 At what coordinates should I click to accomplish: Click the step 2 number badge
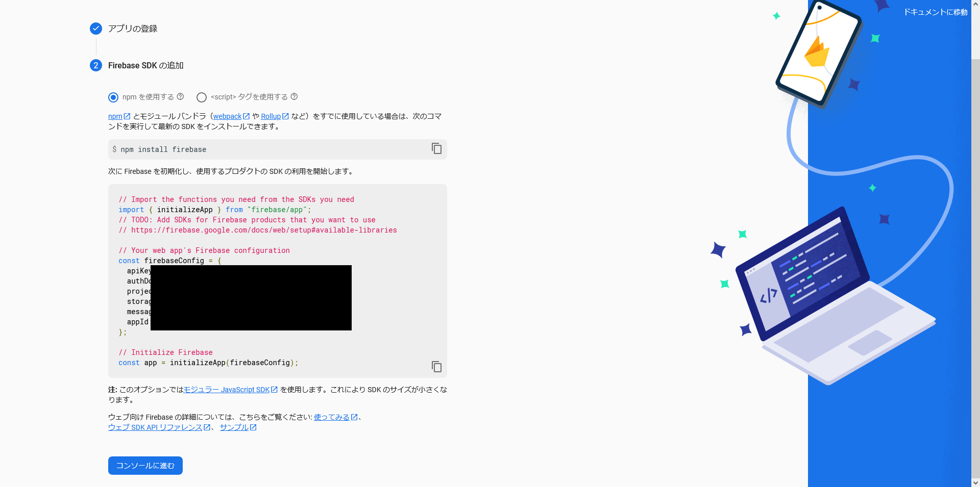tap(96, 65)
